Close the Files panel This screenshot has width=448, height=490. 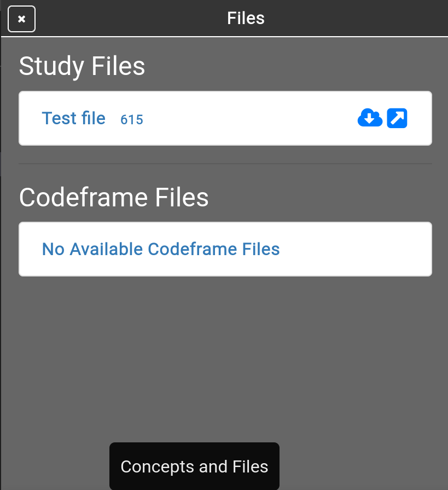pyautogui.click(x=22, y=19)
